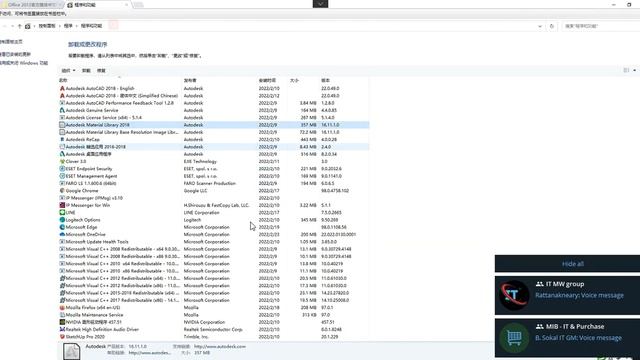This screenshot has width=640, height=360.
Task: Open 查看已安装的更新 sidebar link
Action: (x=16, y=54)
